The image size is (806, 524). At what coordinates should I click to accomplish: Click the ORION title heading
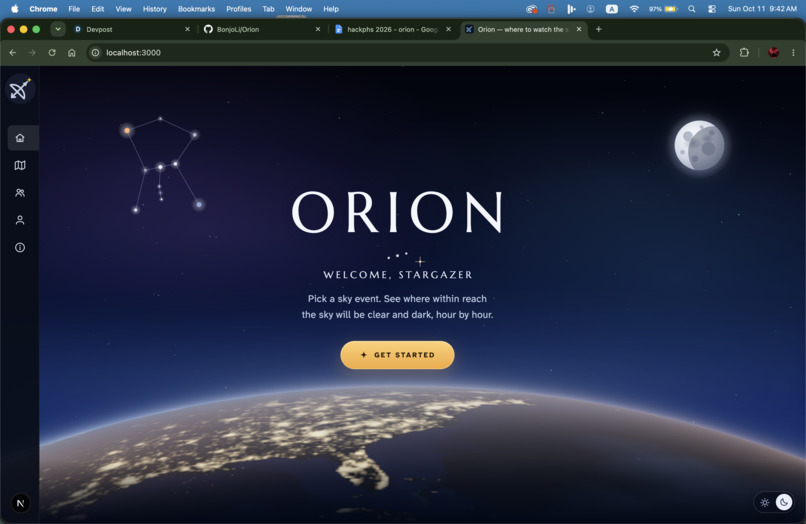click(397, 212)
